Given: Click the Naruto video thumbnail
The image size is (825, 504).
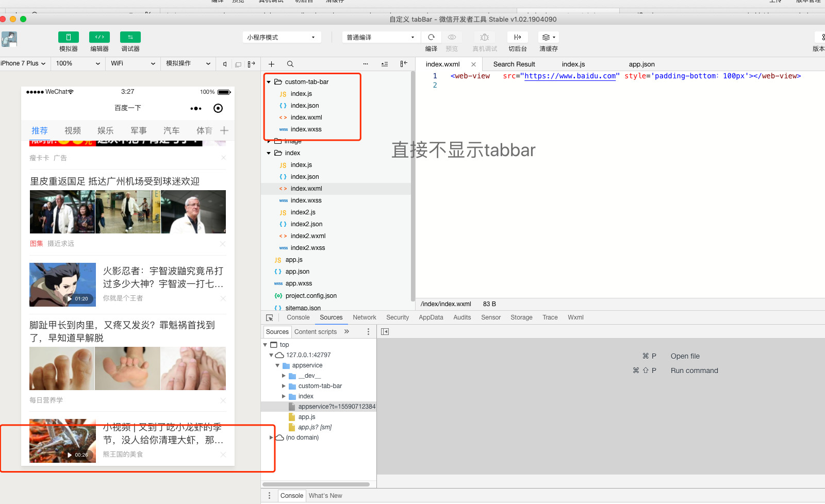Looking at the screenshot, I should (x=62, y=284).
